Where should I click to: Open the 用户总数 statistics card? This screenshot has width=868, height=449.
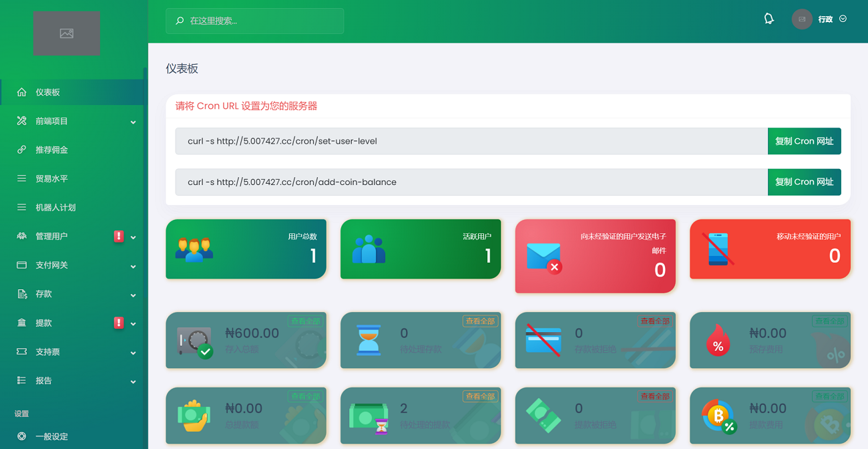(246, 249)
